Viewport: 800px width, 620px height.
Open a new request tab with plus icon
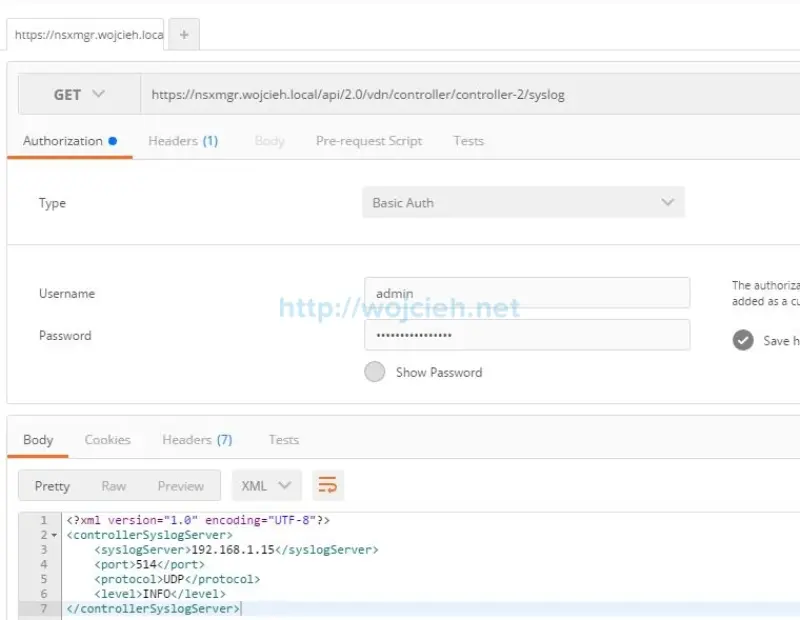[183, 33]
